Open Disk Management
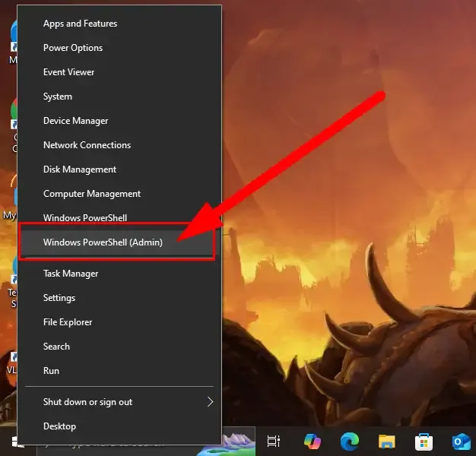Viewport: 476px width, 456px height. [x=119, y=169]
